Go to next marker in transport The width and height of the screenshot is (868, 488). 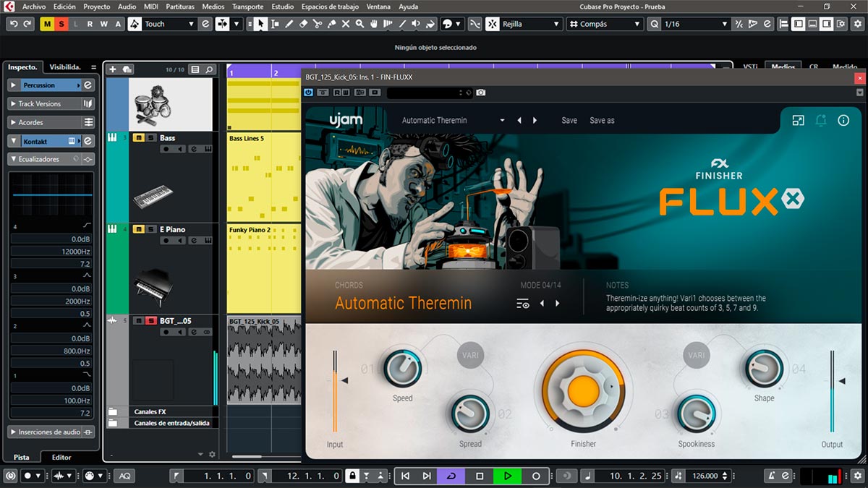(427, 476)
